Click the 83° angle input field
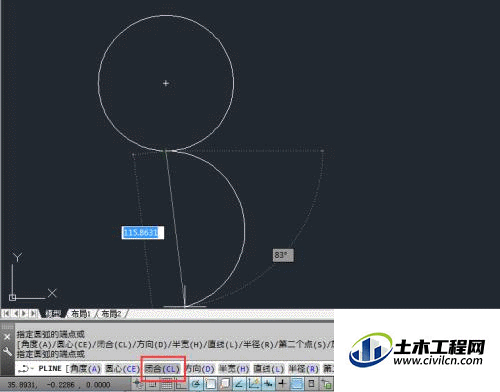This screenshot has width=500, height=392. [283, 255]
